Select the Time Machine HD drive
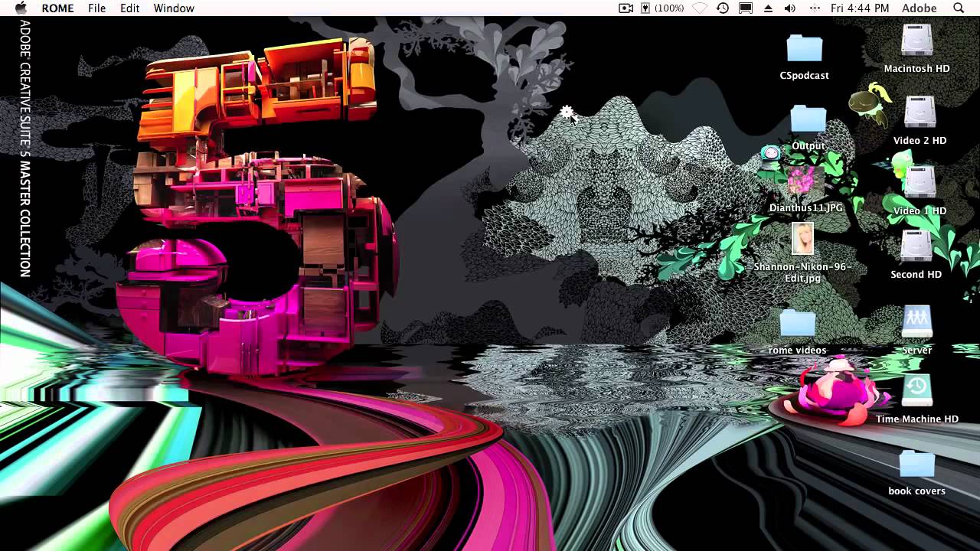This screenshot has height=551, width=980. pyautogui.click(x=916, y=391)
